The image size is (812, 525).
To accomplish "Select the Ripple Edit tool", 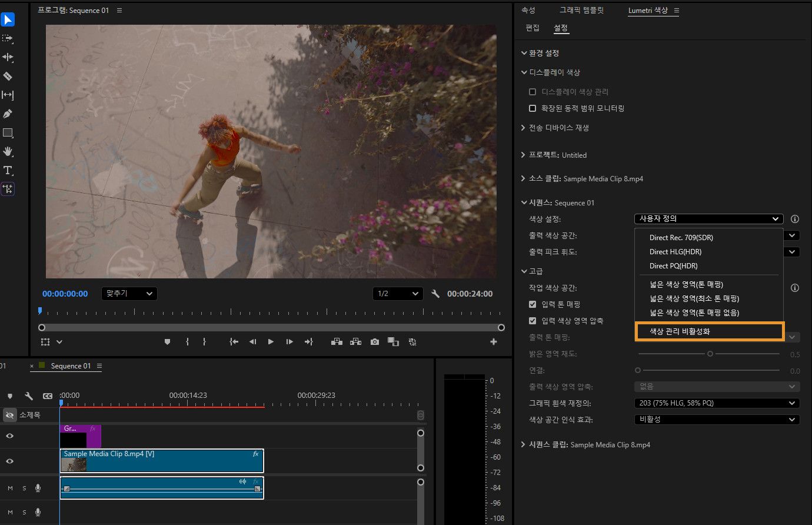I will [x=8, y=57].
